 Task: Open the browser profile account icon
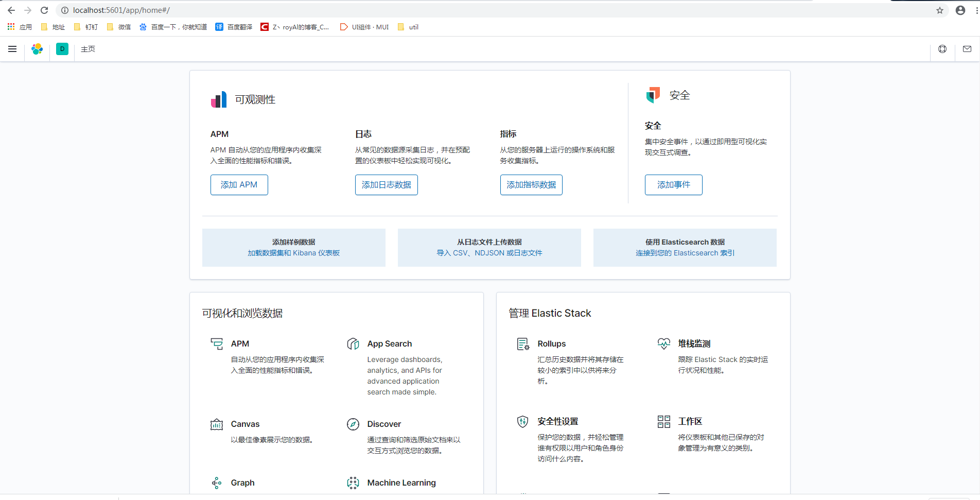click(960, 10)
